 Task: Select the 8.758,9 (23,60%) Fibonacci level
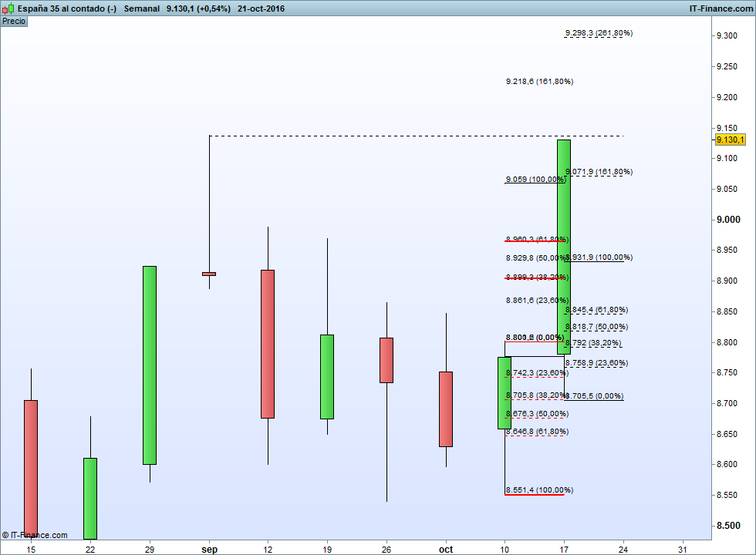pyautogui.click(x=596, y=363)
